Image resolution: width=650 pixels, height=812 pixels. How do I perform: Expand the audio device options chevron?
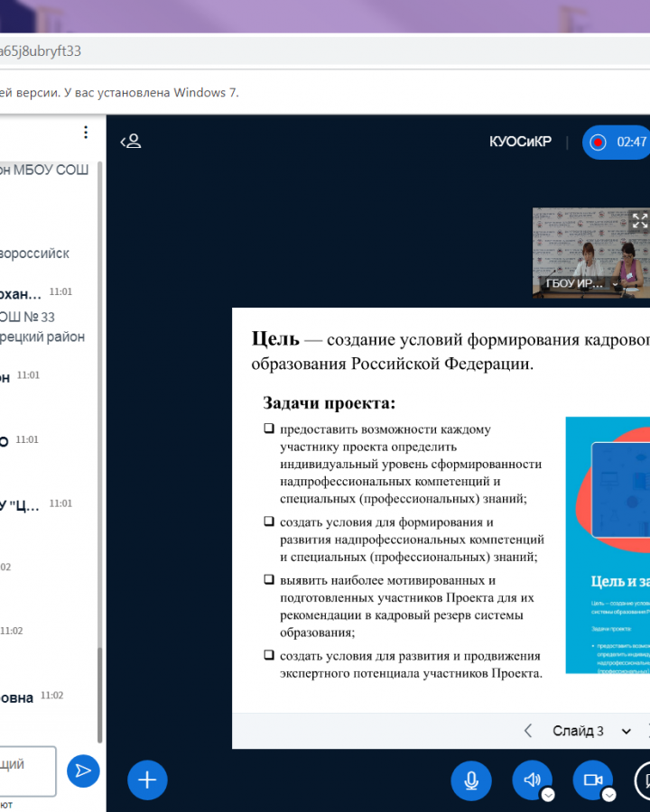[548, 795]
